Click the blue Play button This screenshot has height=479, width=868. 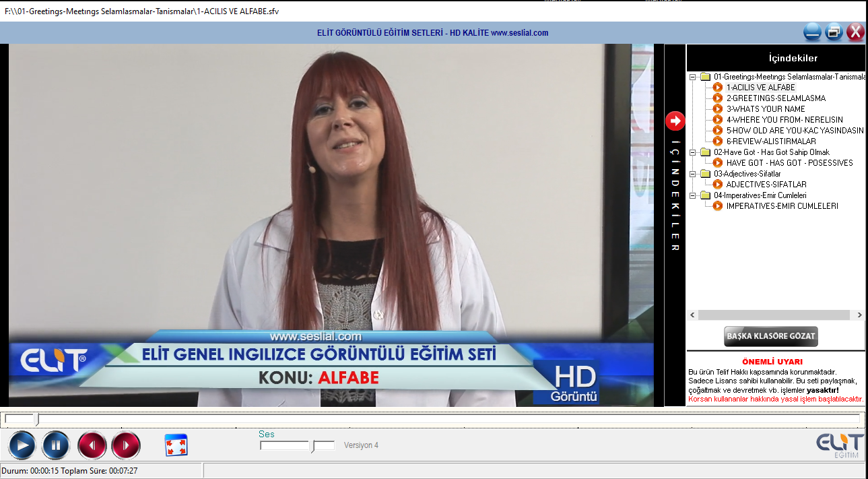(x=22, y=445)
